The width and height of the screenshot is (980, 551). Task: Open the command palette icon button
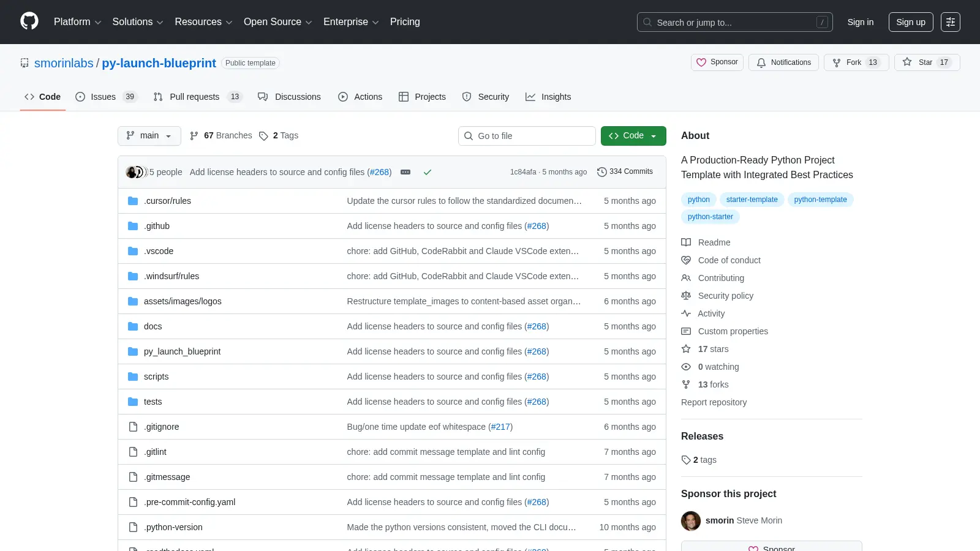click(x=951, y=22)
